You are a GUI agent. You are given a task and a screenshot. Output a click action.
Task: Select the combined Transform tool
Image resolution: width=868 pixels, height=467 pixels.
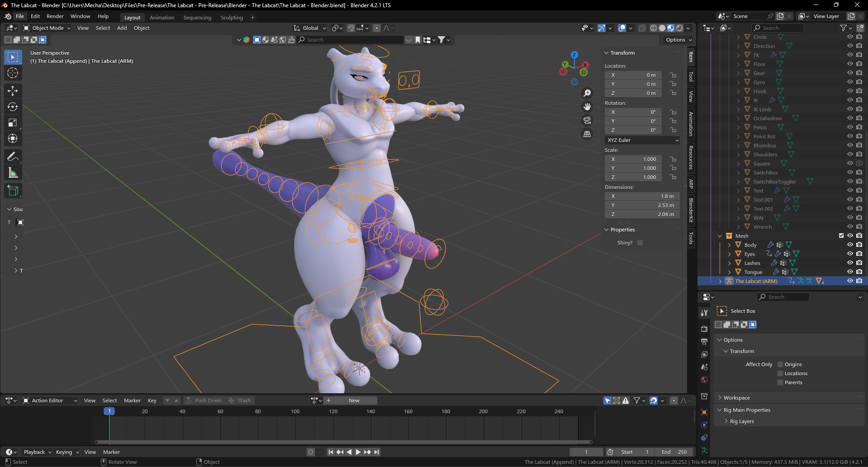(13, 138)
